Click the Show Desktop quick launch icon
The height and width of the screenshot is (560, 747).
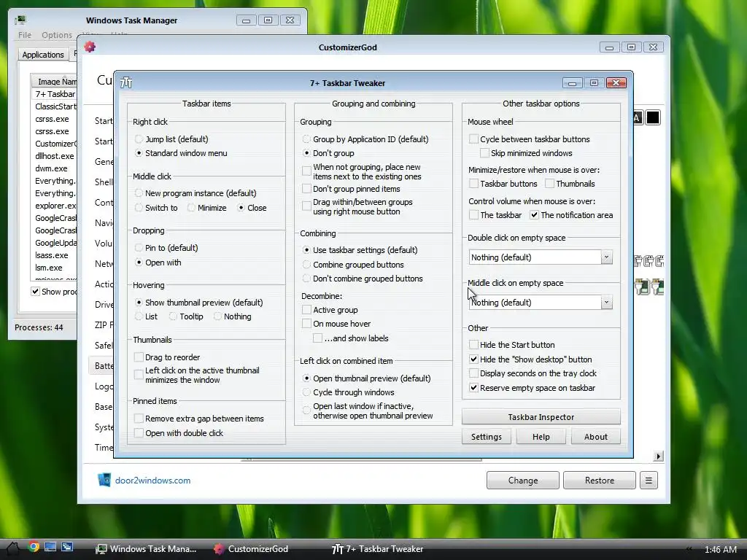(x=50, y=547)
